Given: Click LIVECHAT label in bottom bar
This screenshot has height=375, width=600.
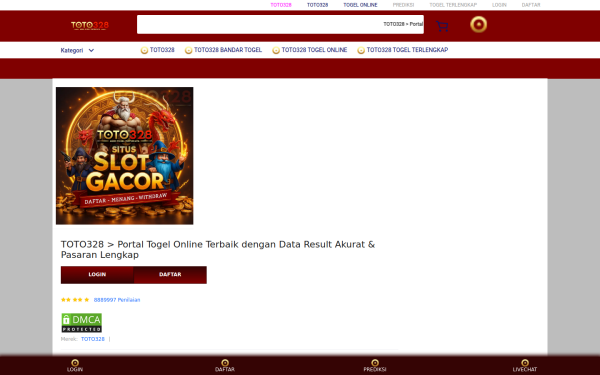Looking at the screenshot, I should pos(525,370).
